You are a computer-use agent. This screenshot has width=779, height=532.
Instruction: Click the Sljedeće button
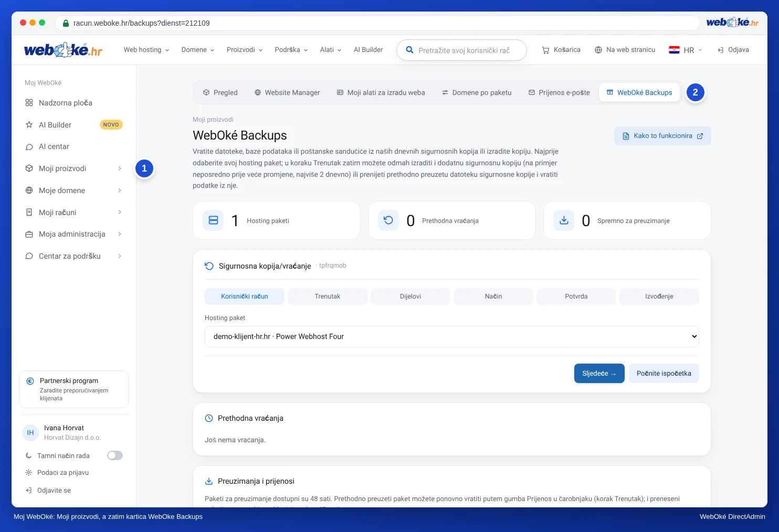tap(599, 374)
